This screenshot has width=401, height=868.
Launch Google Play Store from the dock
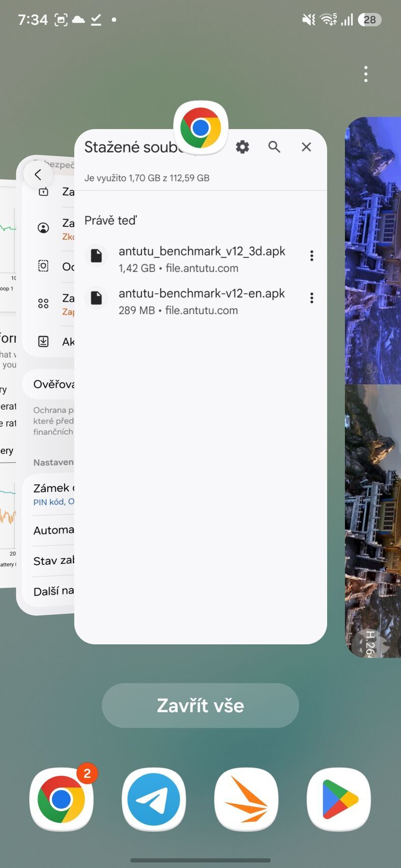(339, 799)
